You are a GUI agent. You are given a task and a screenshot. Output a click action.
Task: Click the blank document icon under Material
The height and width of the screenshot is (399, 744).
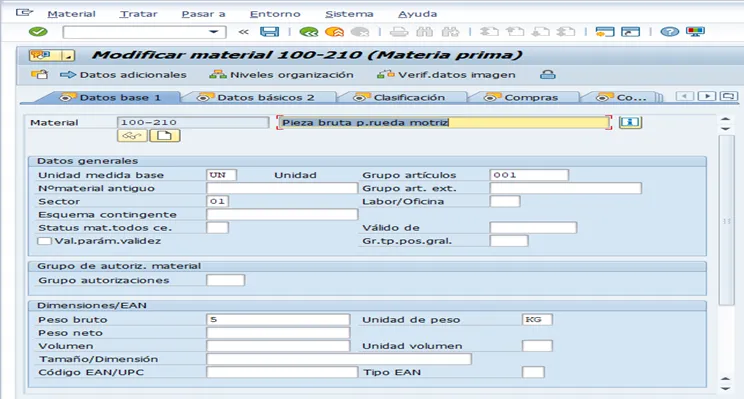pyautogui.click(x=165, y=136)
